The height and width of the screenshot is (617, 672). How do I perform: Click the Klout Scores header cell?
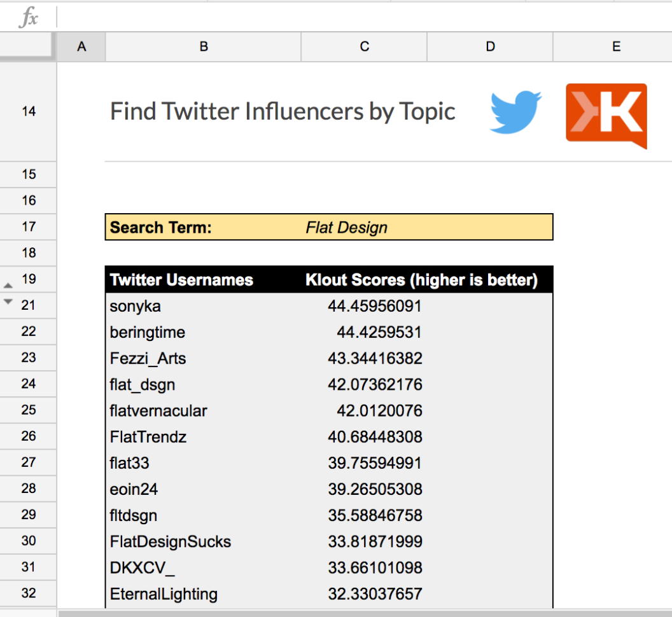(x=421, y=280)
